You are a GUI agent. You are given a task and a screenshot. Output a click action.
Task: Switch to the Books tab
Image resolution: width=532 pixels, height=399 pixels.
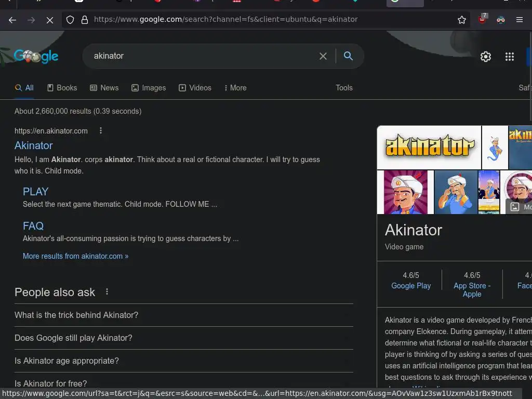click(x=62, y=88)
